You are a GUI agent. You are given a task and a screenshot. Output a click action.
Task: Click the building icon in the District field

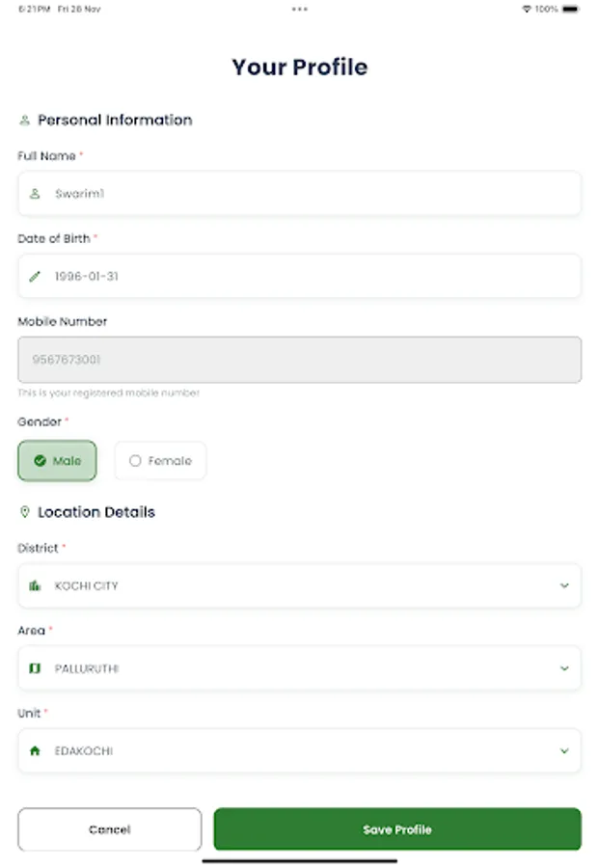37,585
